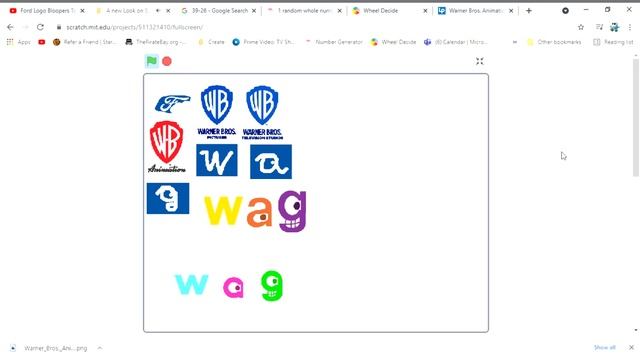Close the Google Search tab
Screen dimensions: 640x360
point(254,11)
